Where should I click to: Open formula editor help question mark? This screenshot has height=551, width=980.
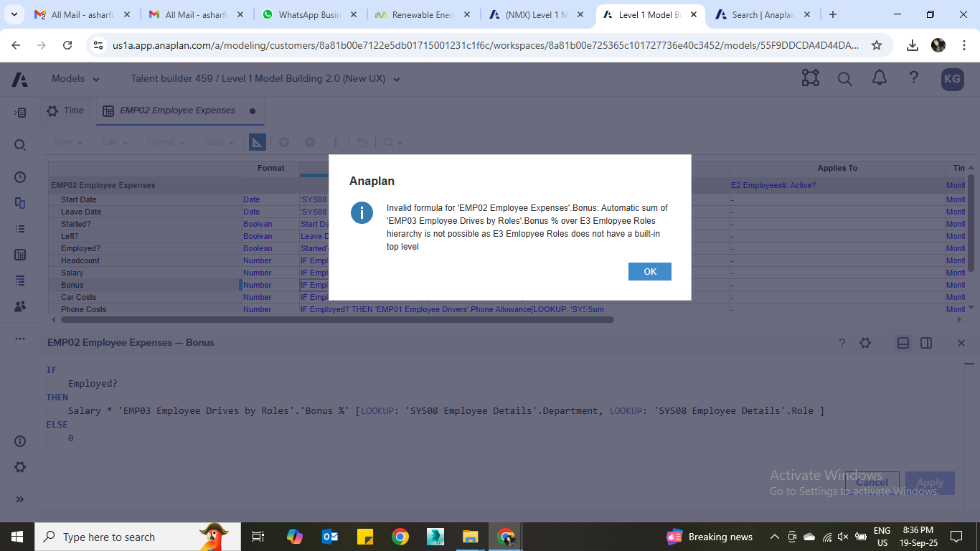pos(842,343)
